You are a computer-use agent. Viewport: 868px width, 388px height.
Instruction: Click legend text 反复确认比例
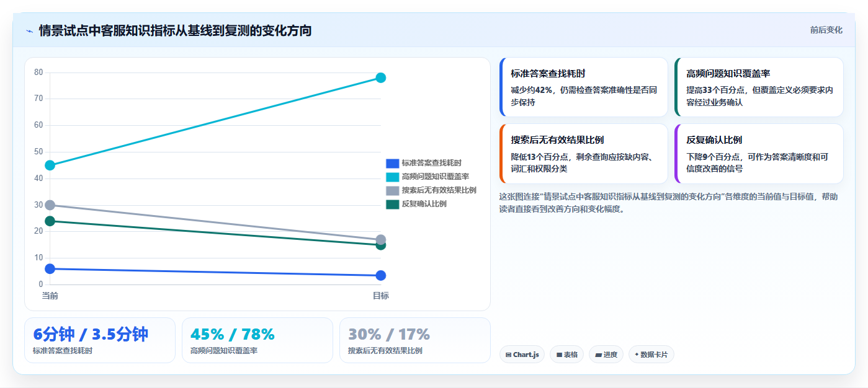(424, 204)
